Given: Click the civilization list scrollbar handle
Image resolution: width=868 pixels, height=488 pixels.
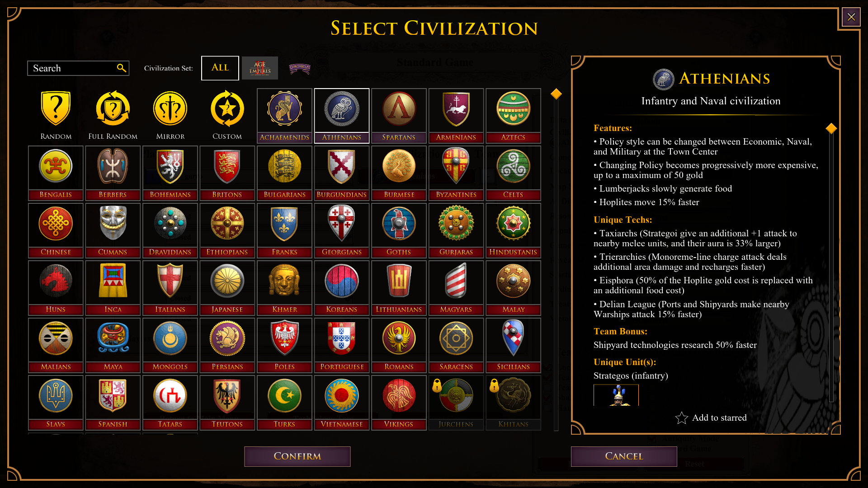Looking at the screenshot, I should [556, 94].
